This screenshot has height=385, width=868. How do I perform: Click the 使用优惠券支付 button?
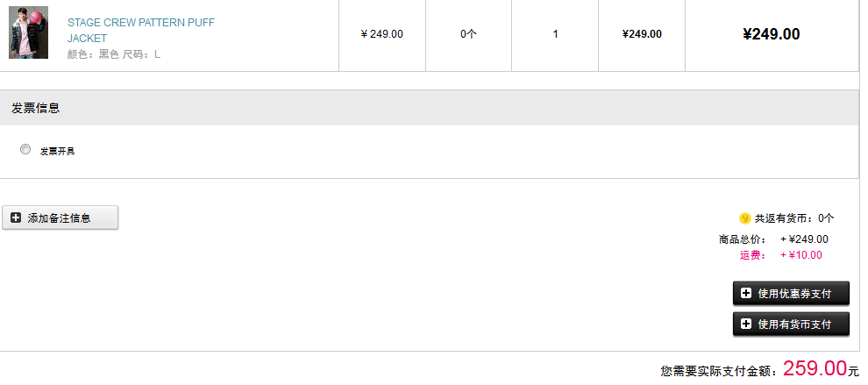[x=791, y=293]
